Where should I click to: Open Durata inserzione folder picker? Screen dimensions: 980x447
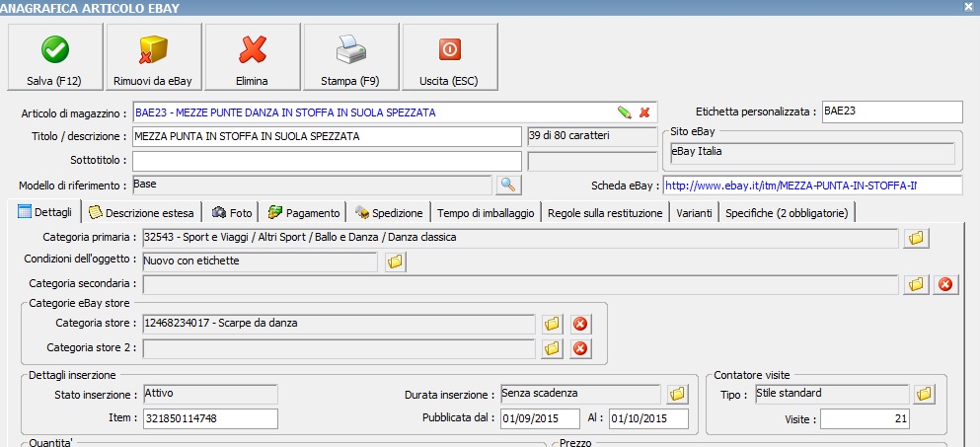[677, 395]
